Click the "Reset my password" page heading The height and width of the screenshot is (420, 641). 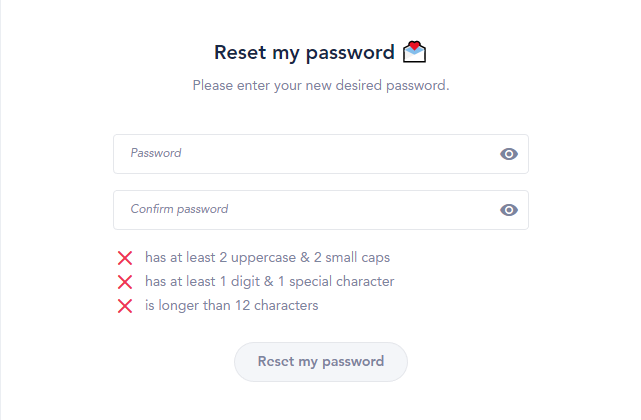pyautogui.click(x=304, y=53)
